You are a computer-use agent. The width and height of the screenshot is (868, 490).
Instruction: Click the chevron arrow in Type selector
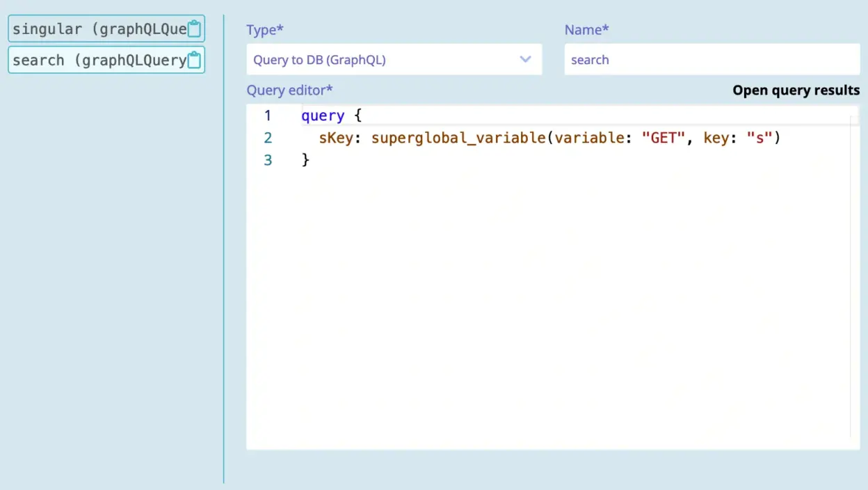pyautogui.click(x=525, y=60)
